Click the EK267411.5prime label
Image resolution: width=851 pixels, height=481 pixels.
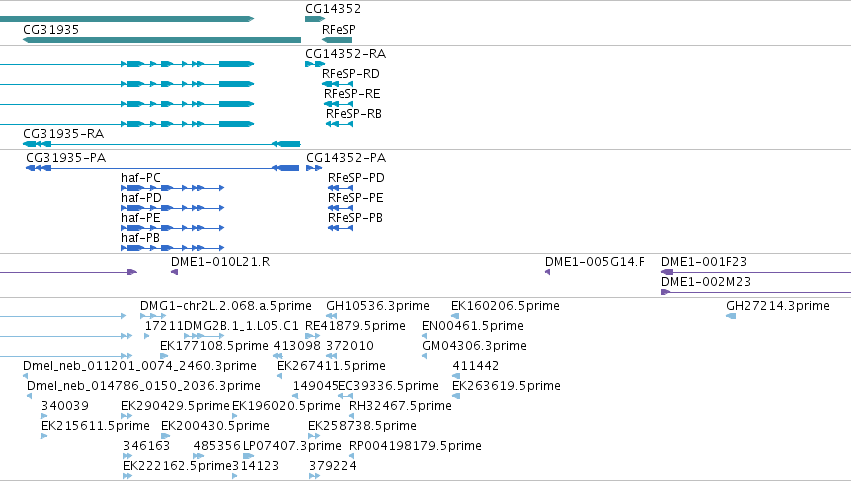pyautogui.click(x=331, y=366)
